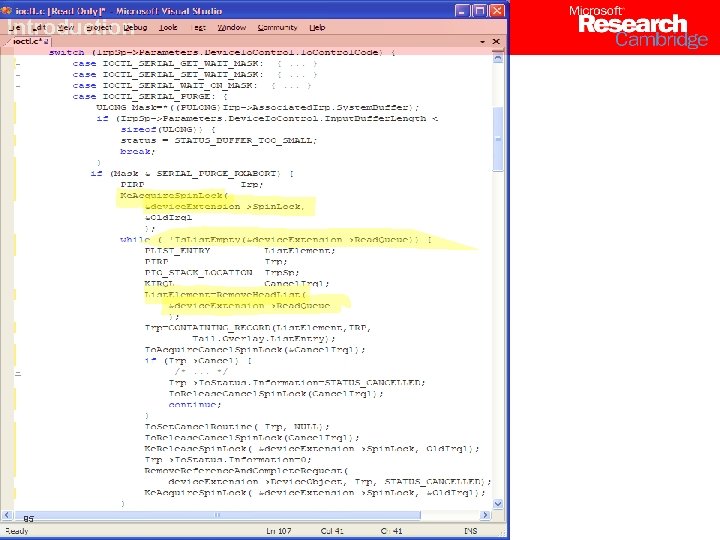The width and height of the screenshot is (720, 540).
Task: Close the Visual Studio window
Action: pyautogui.click(x=497, y=11)
